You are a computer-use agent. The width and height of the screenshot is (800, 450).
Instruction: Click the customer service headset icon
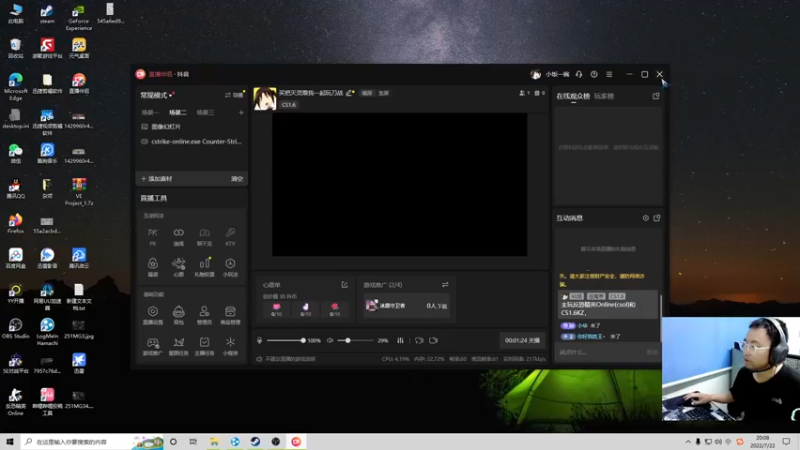click(579, 74)
